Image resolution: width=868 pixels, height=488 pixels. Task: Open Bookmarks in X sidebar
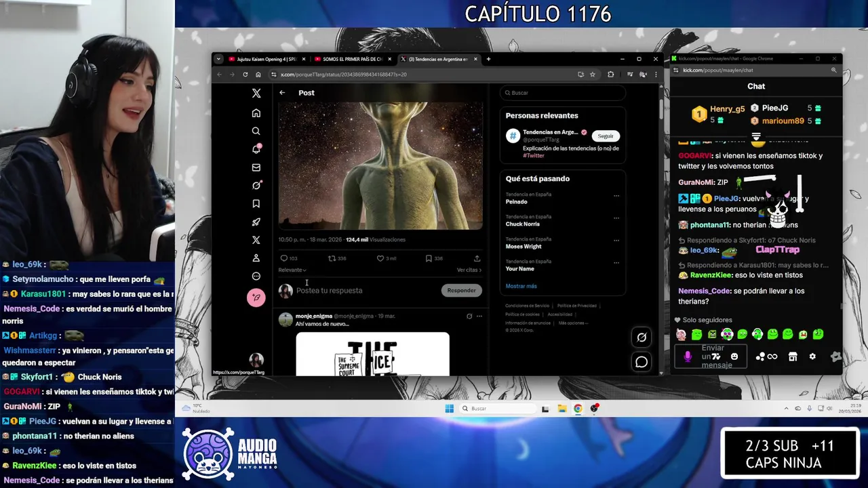pos(256,203)
